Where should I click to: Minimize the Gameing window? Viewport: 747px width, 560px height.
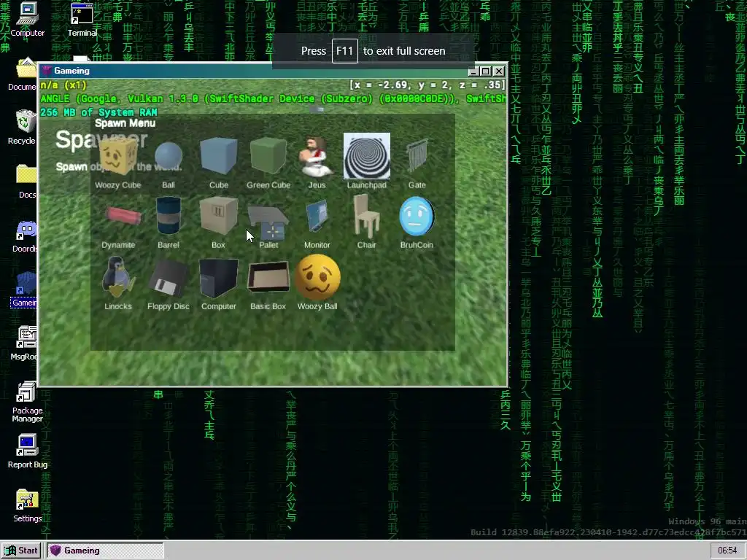[x=473, y=71]
